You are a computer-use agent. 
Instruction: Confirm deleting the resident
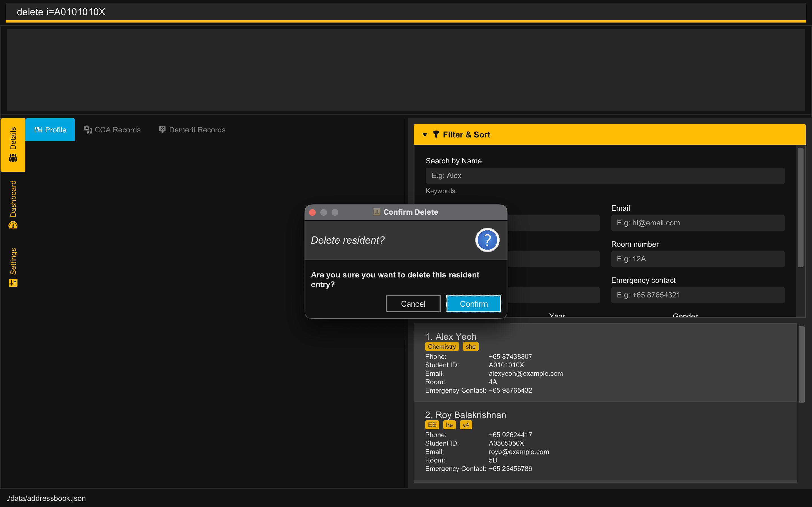click(473, 304)
